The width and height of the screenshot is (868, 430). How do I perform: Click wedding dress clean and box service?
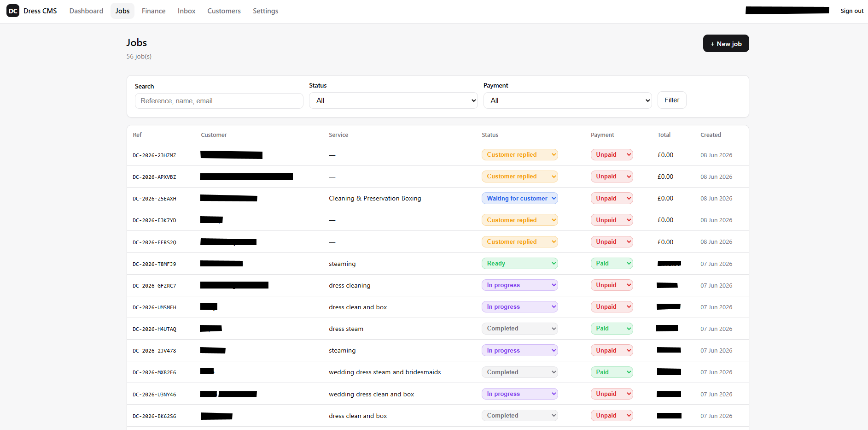click(371, 394)
